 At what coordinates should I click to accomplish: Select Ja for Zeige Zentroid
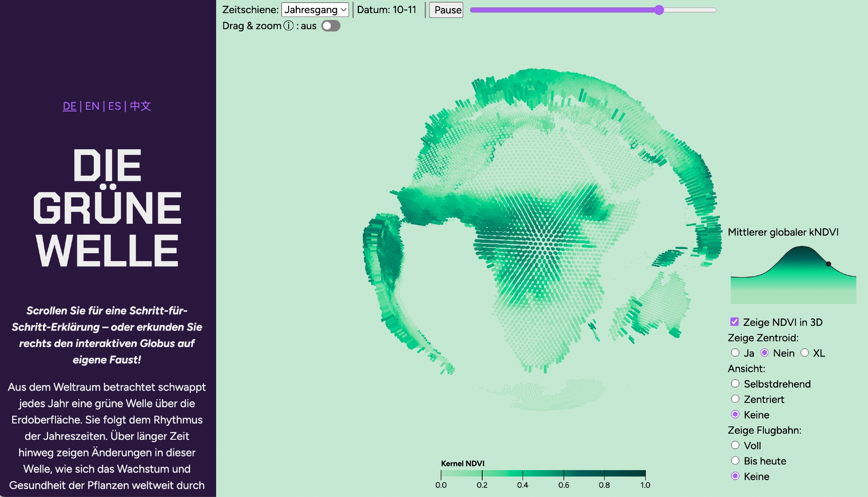click(735, 353)
